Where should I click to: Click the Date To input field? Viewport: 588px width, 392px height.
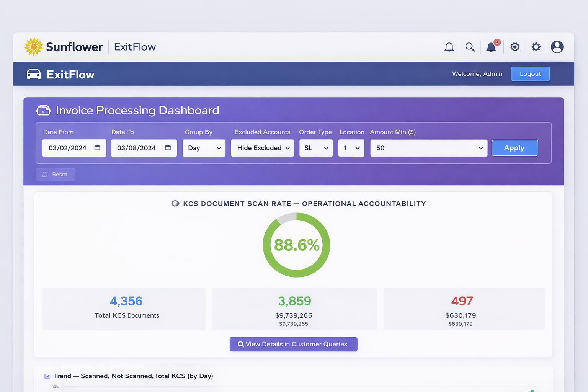click(x=140, y=148)
